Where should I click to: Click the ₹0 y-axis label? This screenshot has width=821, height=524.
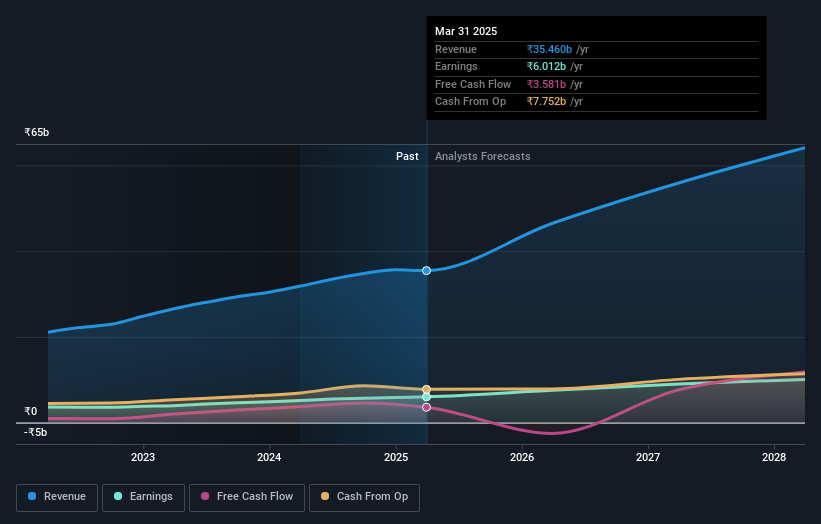[x=31, y=411]
